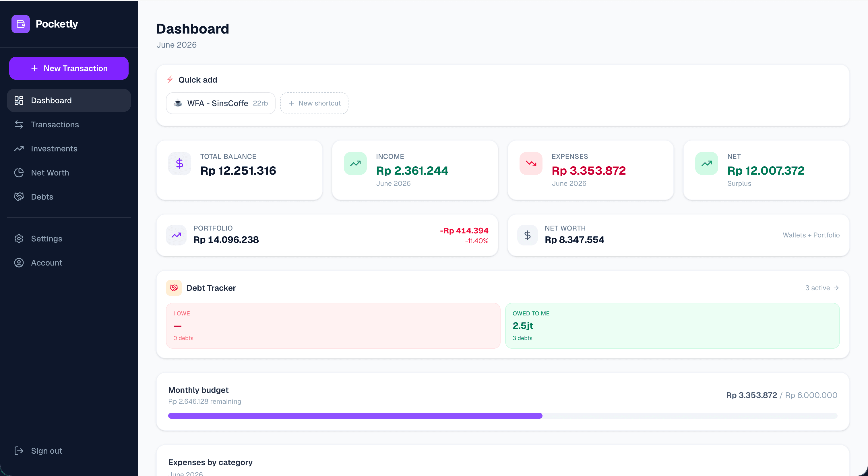Viewport: 868px width, 476px height.
Task: Open the Account page in sidebar
Action: click(x=69, y=263)
